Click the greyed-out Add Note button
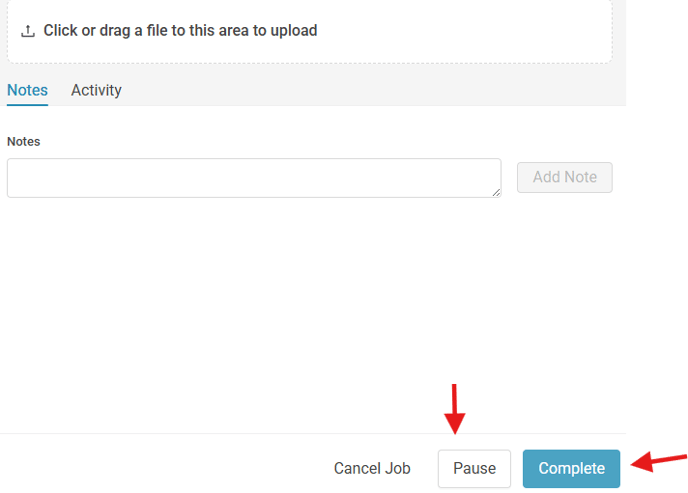 [565, 177]
